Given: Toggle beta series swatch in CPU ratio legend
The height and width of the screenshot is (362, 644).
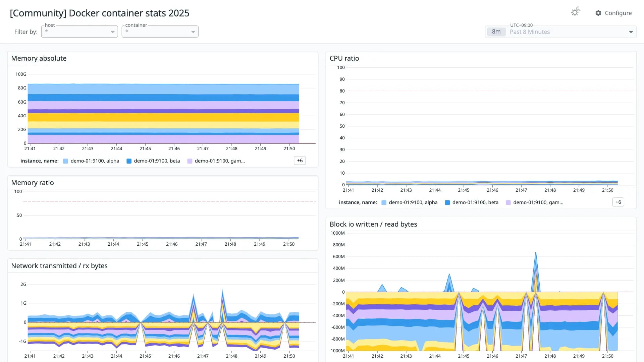Looking at the screenshot, I should [x=447, y=203].
